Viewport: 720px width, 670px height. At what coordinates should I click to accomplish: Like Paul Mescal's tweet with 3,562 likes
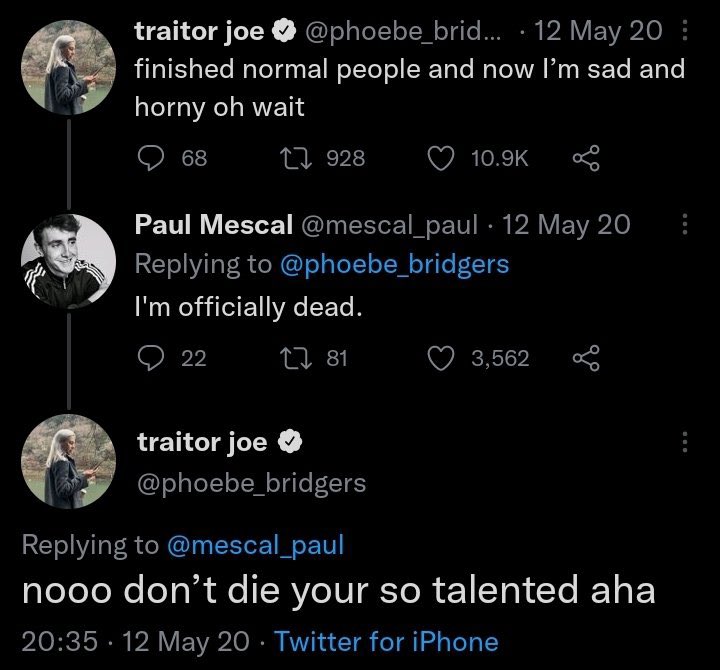[441, 357]
